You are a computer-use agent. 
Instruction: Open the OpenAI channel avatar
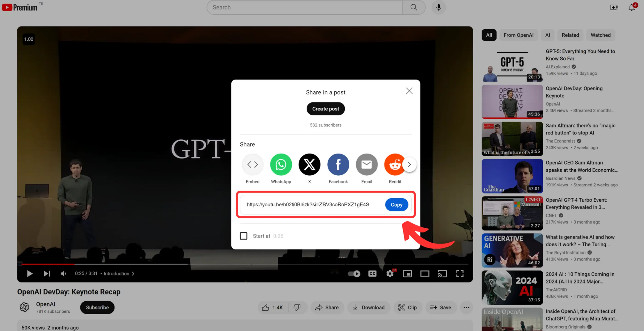click(25, 307)
